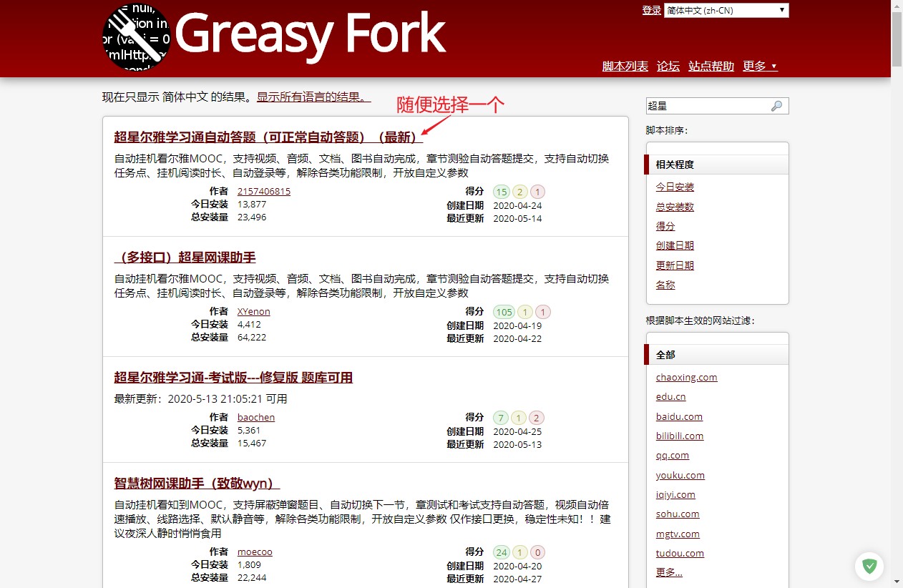Open the language selector dropdown
This screenshot has height=588, width=903.
click(x=726, y=10)
